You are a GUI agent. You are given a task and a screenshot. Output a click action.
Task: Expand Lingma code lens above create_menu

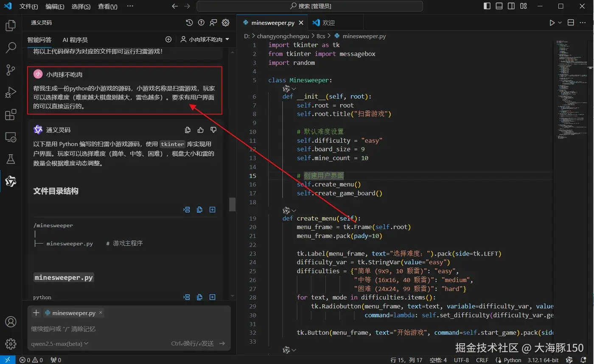[289, 210]
